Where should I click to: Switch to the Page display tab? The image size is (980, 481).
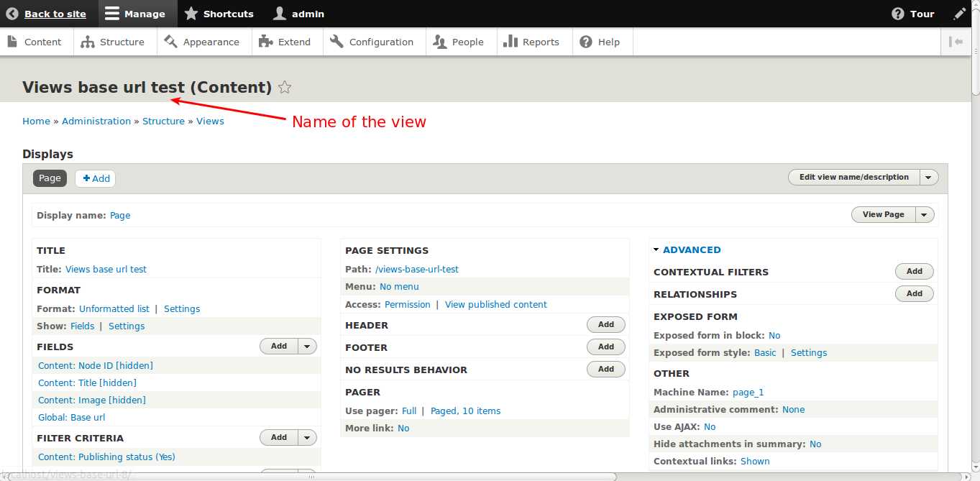pos(50,178)
